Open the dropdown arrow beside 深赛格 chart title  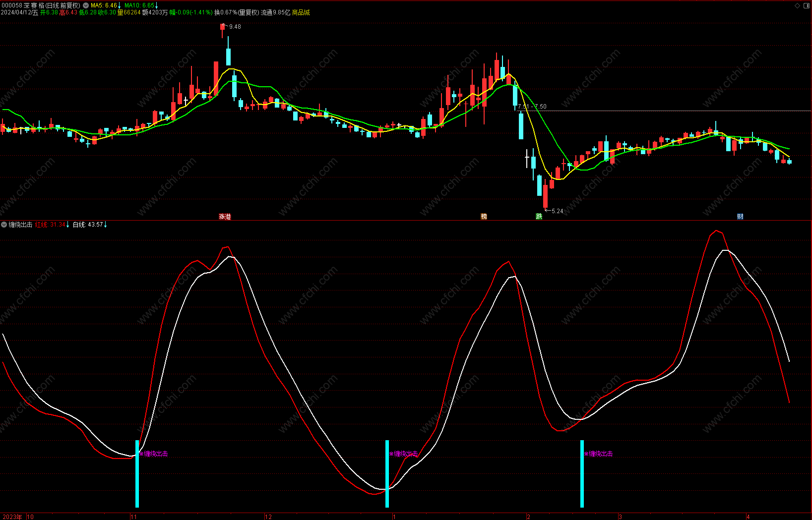point(86,5)
